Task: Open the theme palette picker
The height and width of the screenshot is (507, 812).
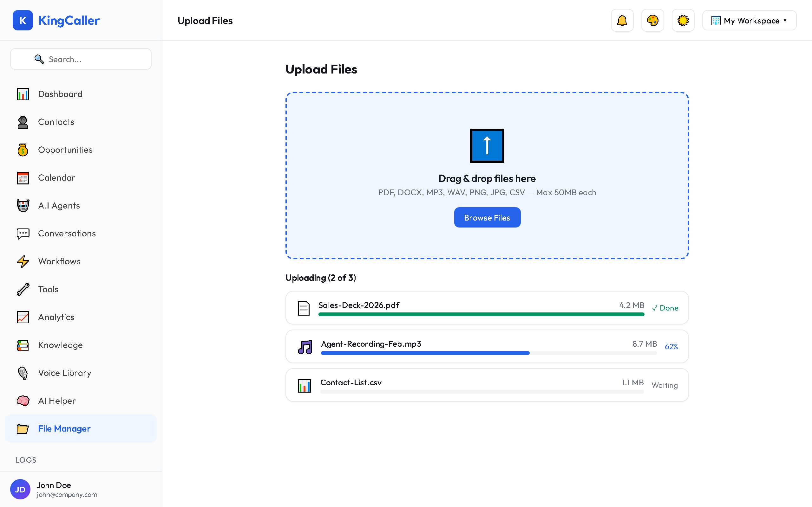Action: 652,20
